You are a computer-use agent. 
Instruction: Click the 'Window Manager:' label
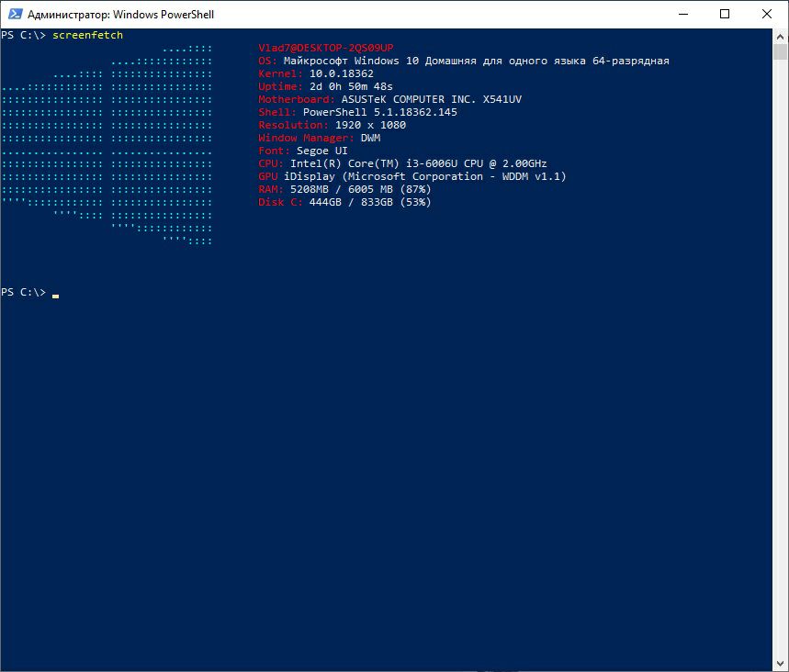pyautogui.click(x=307, y=138)
